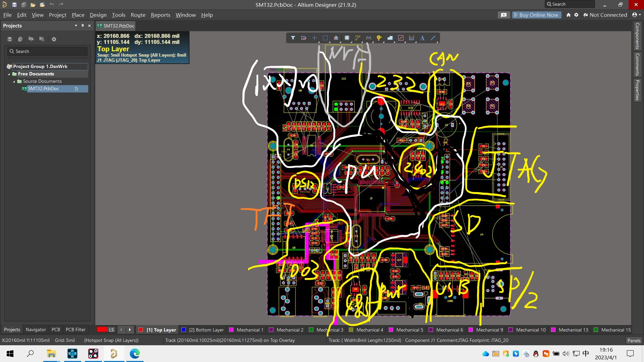The height and width of the screenshot is (362, 644).
Task: Click the pink-framed routing tool icon
Action: click(x=401, y=38)
